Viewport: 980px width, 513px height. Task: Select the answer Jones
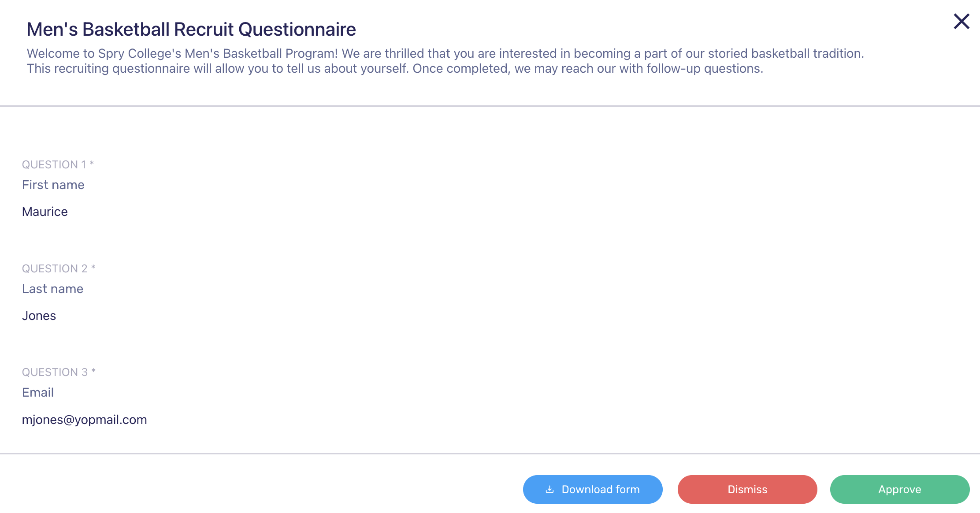click(39, 316)
